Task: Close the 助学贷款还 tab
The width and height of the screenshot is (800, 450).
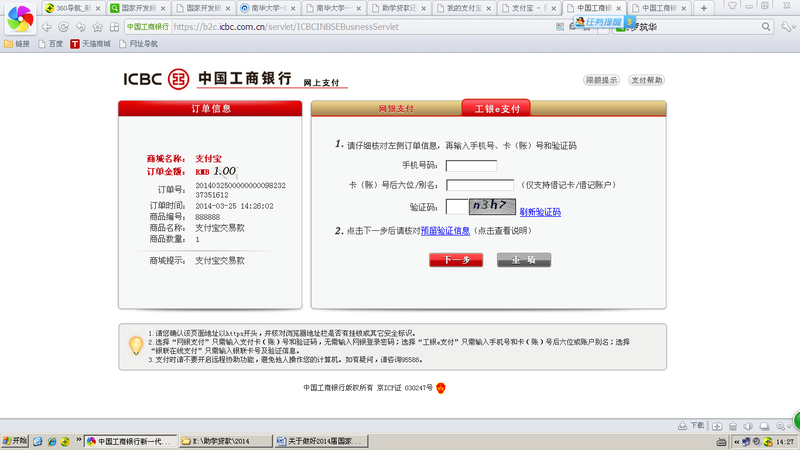Action: pyautogui.click(x=423, y=9)
